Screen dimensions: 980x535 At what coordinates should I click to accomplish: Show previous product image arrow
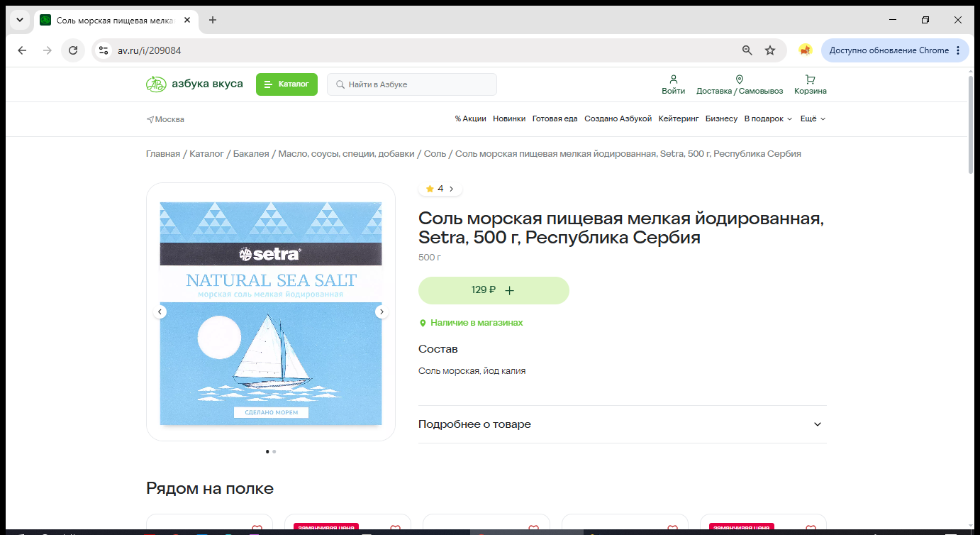(x=160, y=311)
